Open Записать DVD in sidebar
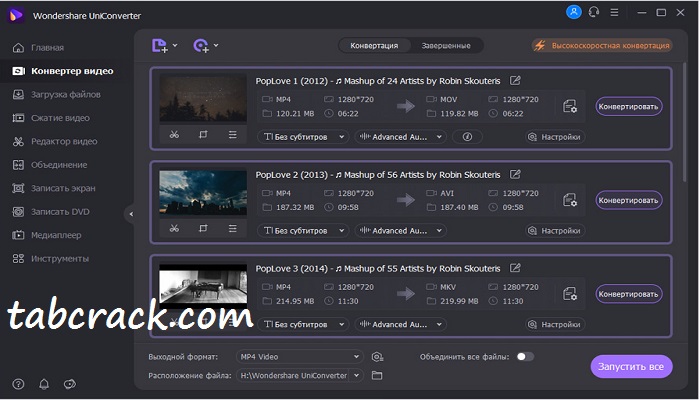The height and width of the screenshot is (400, 700). tap(51, 212)
